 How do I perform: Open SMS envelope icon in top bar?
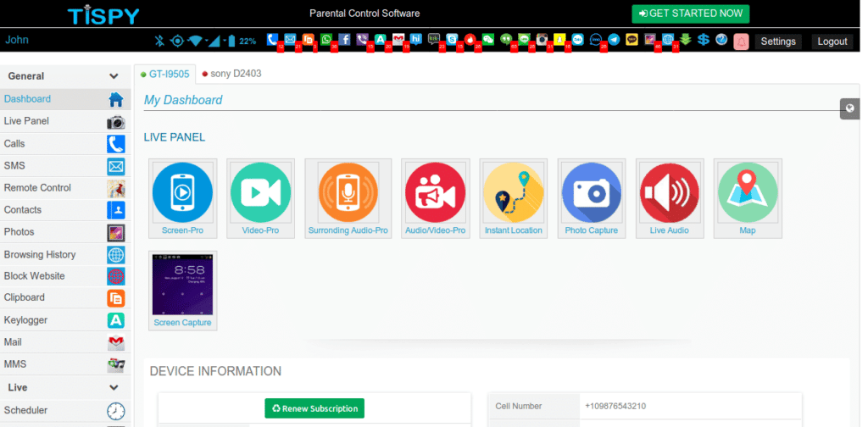point(290,39)
